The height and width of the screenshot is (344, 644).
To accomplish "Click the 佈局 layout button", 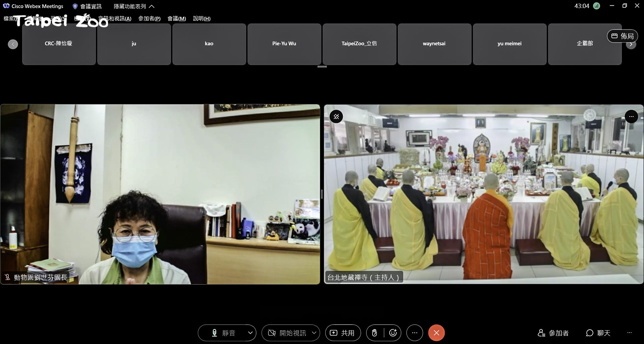I will click(x=622, y=36).
